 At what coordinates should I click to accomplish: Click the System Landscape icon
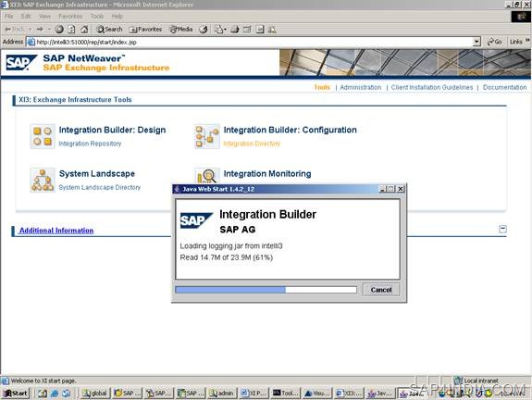point(42,180)
